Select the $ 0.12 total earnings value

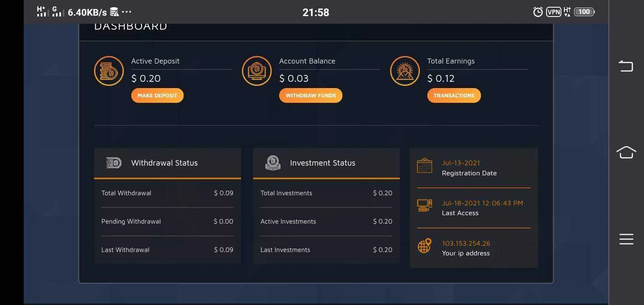(441, 78)
